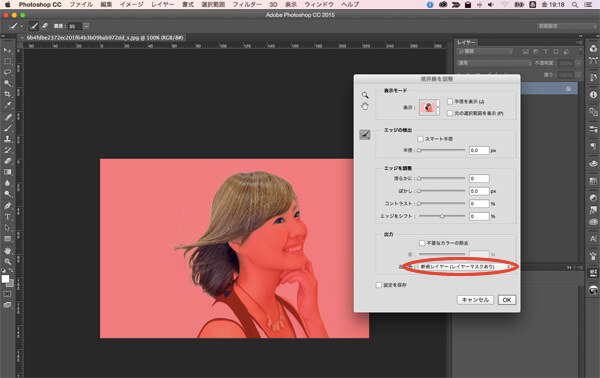Select the Zoom tool in the toolbox
This screenshot has width=600, height=378.
click(x=7, y=262)
